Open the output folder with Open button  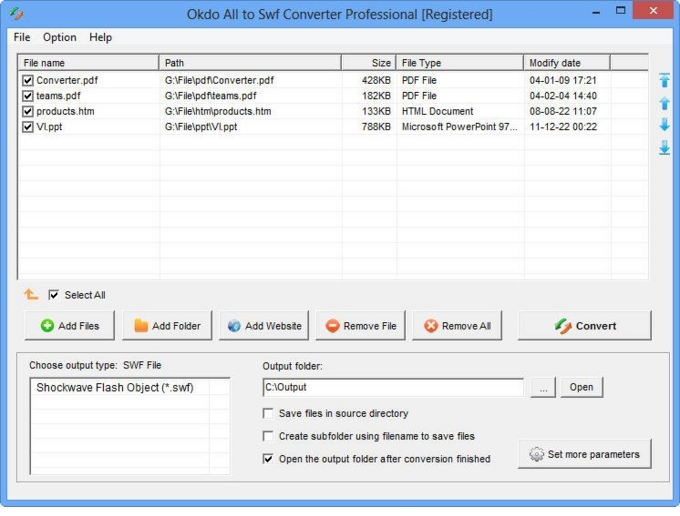pyautogui.click(x=582, y=387)
